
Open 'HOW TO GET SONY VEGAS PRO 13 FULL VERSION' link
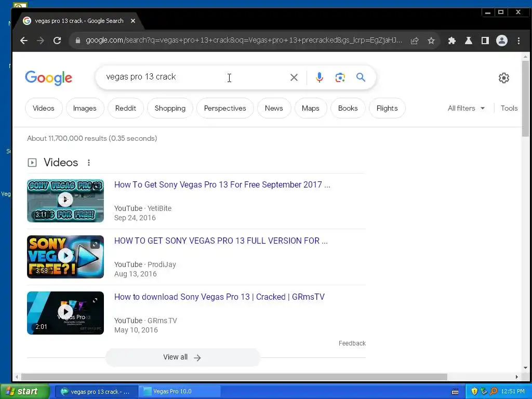pos(221,241)
